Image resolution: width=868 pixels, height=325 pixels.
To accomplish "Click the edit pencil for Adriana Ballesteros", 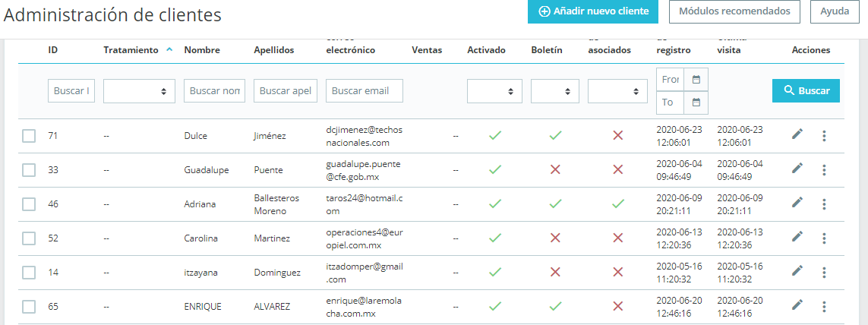I will 797,203.
